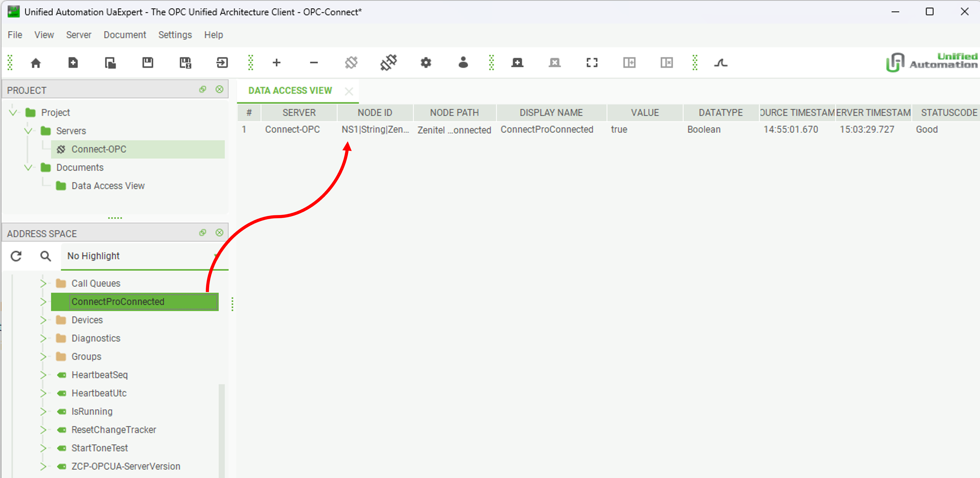Select the HeartbeatUtc node

click(99, 393)
